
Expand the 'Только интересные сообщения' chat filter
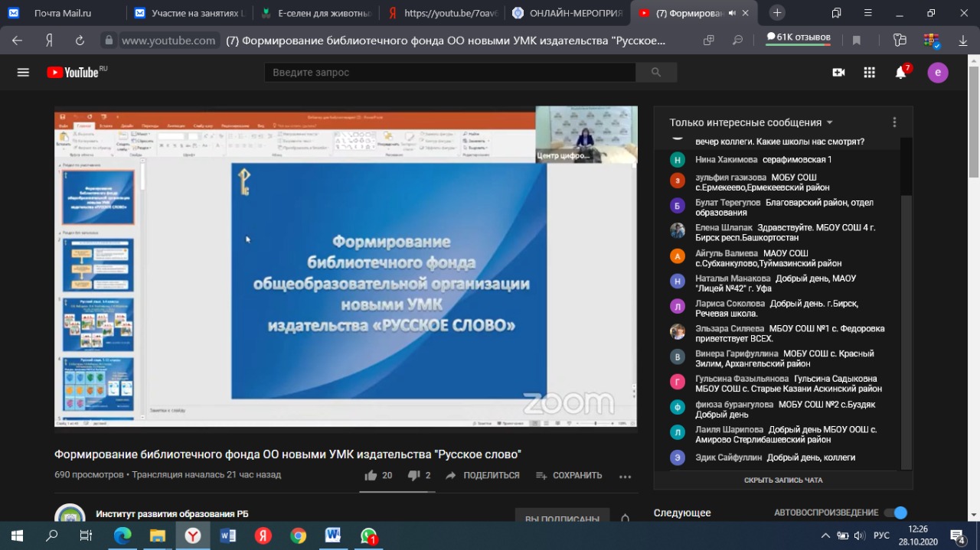(751, 122)
